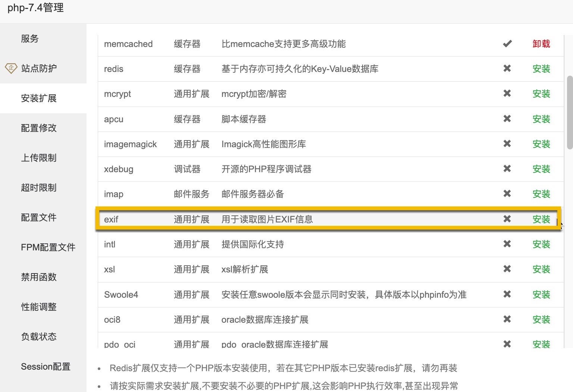Click the oci8 description oracle数据库连接扩展
The height and width of the screenshot is (392, 573).
pyautogui.click(x=265, y=320)
